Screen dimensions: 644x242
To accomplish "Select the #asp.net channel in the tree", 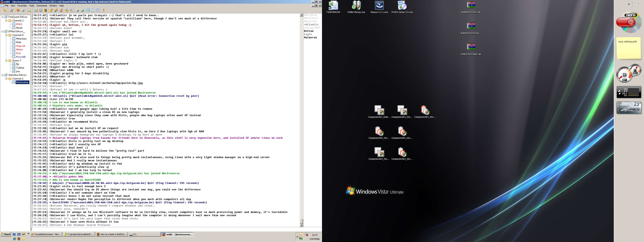I will tap(21, 46).
